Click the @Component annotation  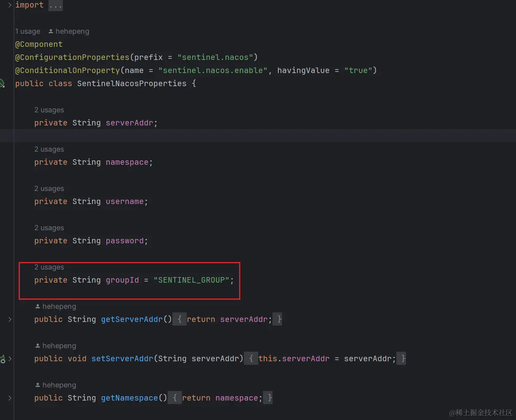(39, 44)
